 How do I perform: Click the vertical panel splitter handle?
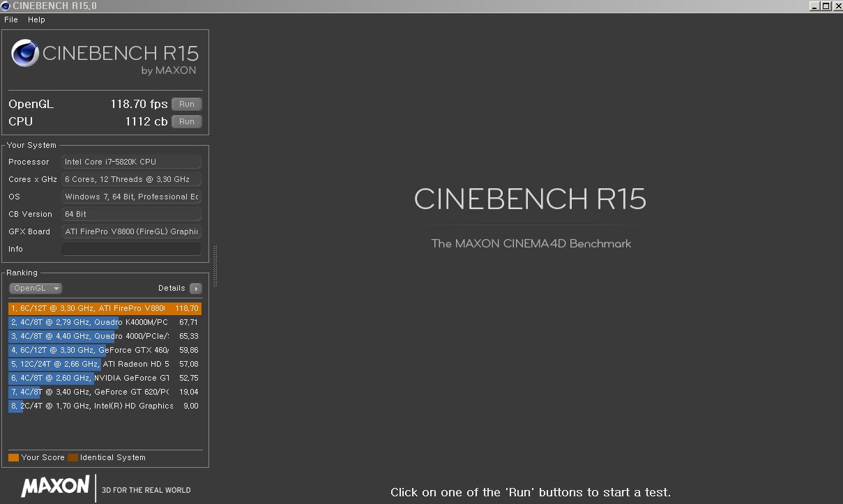(x=215, y=266)
